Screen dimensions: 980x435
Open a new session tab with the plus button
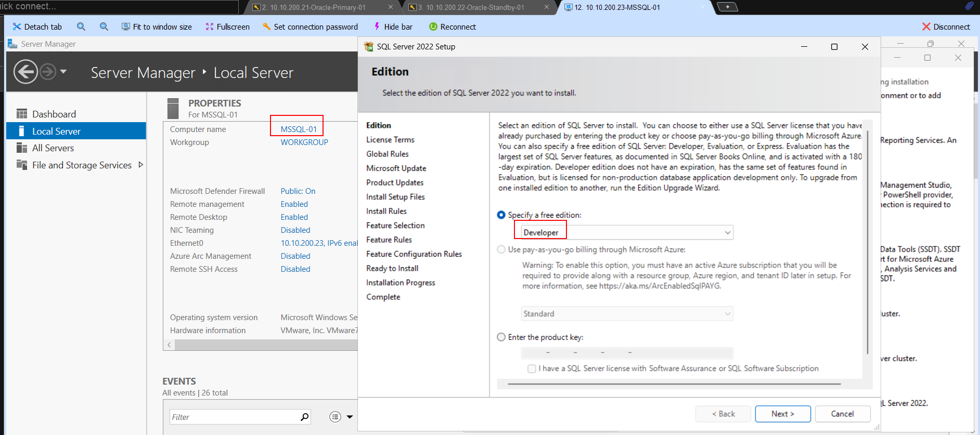[x=727, y=7]
